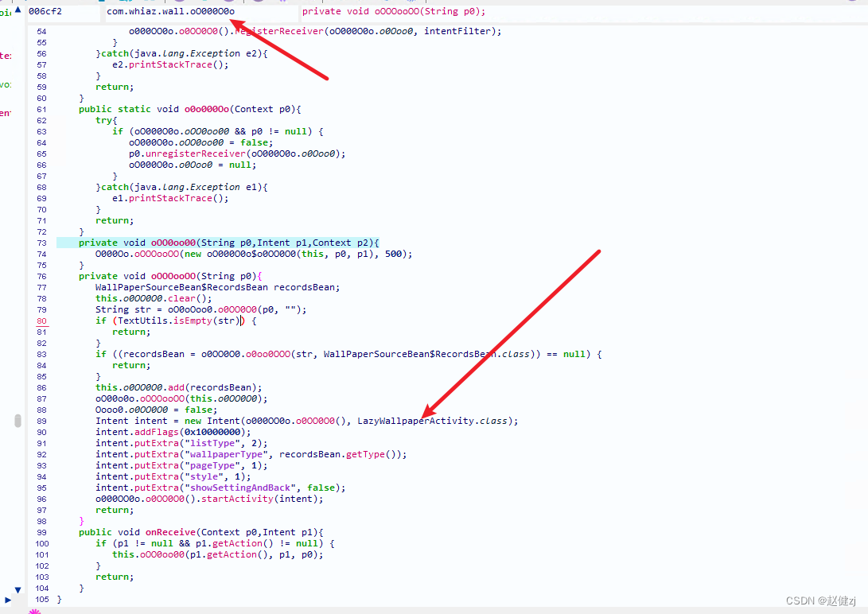Click the down arrow on the left scrollbar
This screenshot has height=614, width=868.
pyautogui.click(x=18, y=589)
